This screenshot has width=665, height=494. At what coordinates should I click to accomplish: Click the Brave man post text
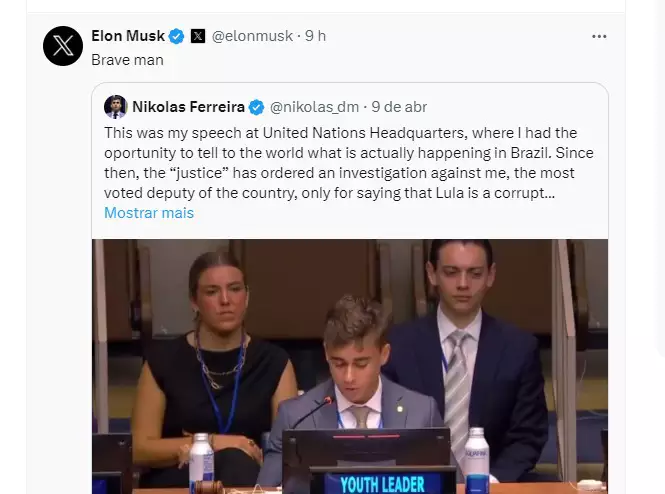[127, 60]
